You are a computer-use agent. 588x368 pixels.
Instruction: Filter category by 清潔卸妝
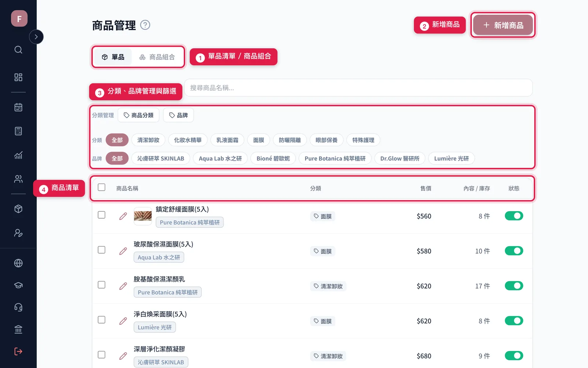pos(148,140)
